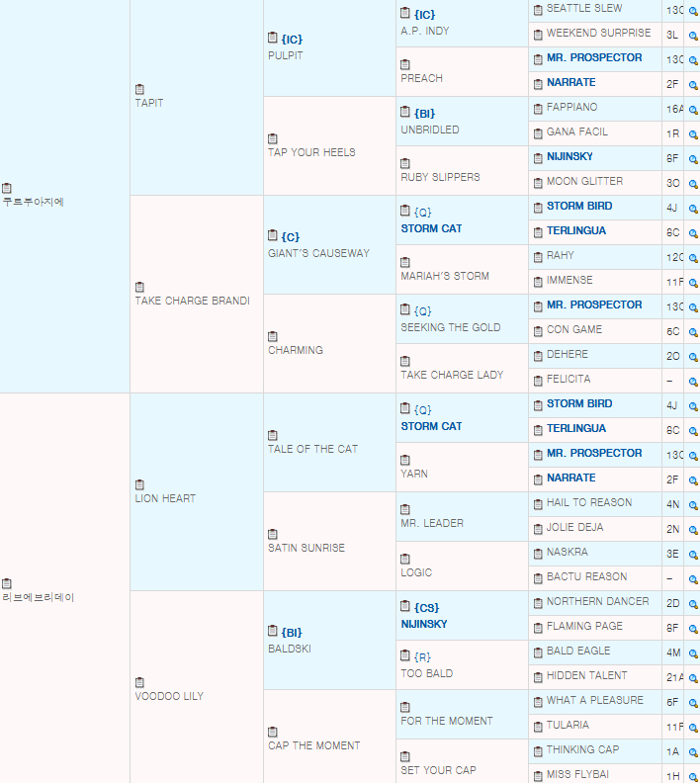Select the FLAMING PAGE name text

pos(584,626)
